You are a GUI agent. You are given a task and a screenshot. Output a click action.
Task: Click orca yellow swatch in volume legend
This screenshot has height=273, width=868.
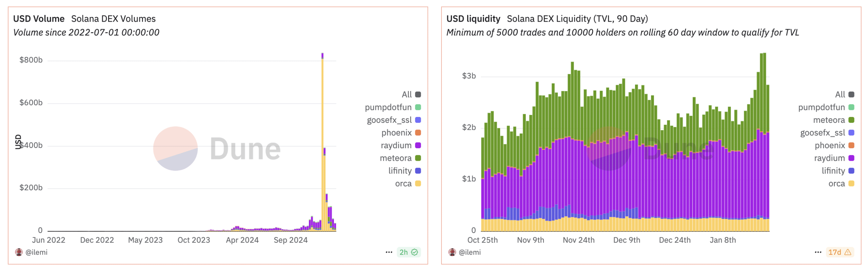418,183
